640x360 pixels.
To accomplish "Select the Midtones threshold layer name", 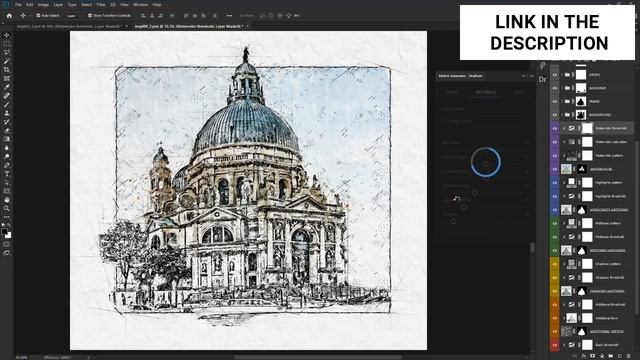I will pyautogui.click(x=610, y=237).
